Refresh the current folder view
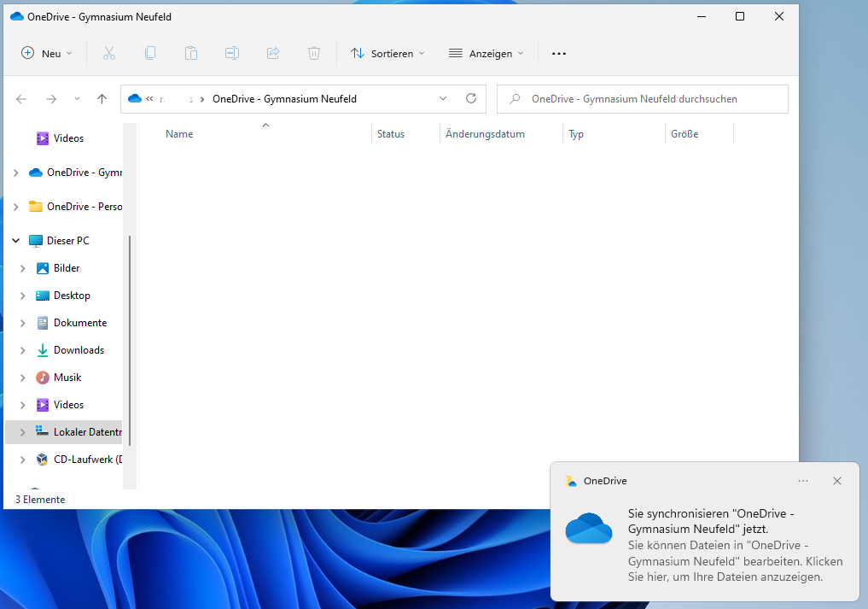Screen dimensions: 868x609 470,98
